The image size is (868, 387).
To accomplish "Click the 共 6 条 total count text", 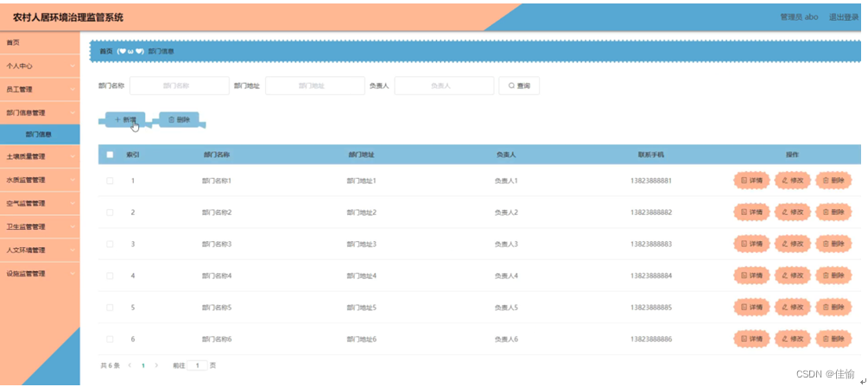I will point(111,366).
